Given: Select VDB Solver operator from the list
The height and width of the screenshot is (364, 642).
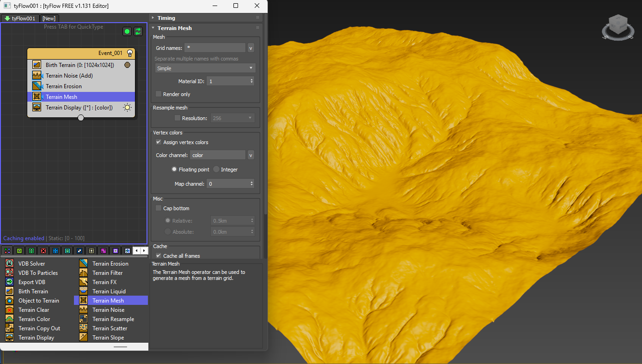Looking at the screenshot, I should point(31,264).
